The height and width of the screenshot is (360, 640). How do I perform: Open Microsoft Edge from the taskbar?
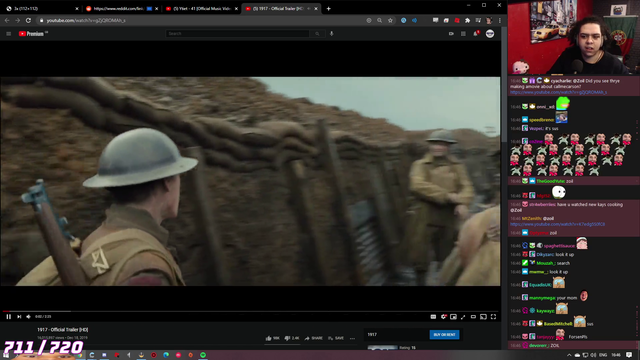pos(166,355)
